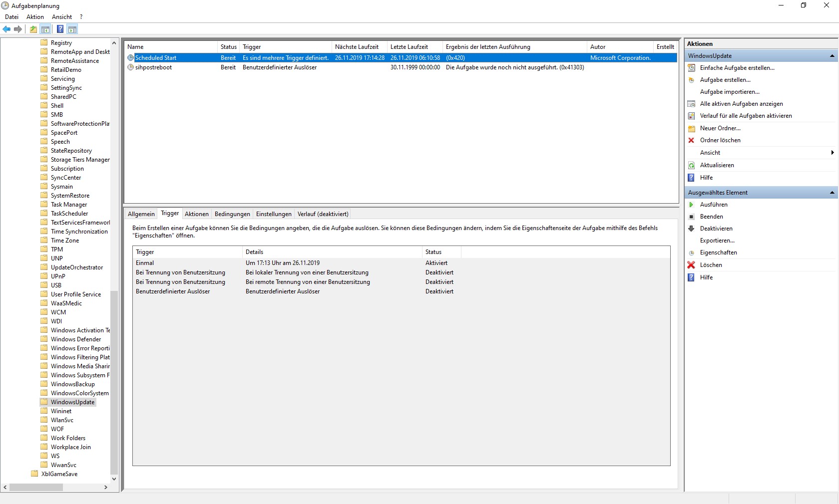The image size is (839, 504).
Task: Select the WaaSMedic folder in the tree
Action: pyautogui.click(x=66, y=303)
